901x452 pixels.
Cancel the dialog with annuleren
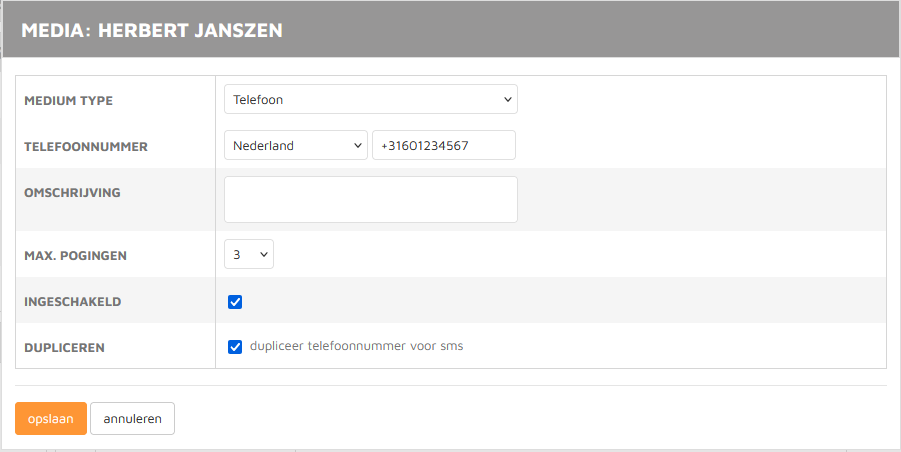132,419
